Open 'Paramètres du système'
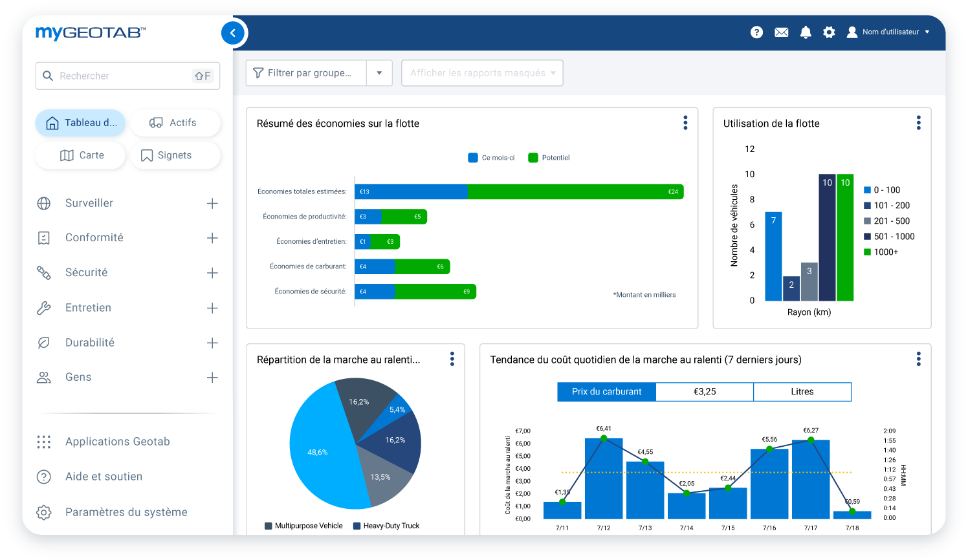Screen dimensions: 968x560 126,512
